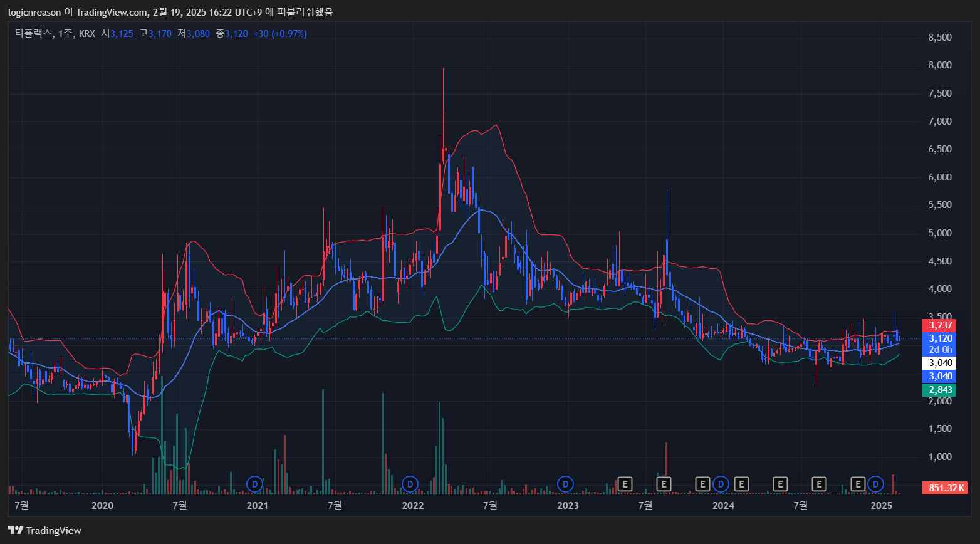Click the 8,500 price axis label
This screenshot has width=980, height=544.
(939, 38)
